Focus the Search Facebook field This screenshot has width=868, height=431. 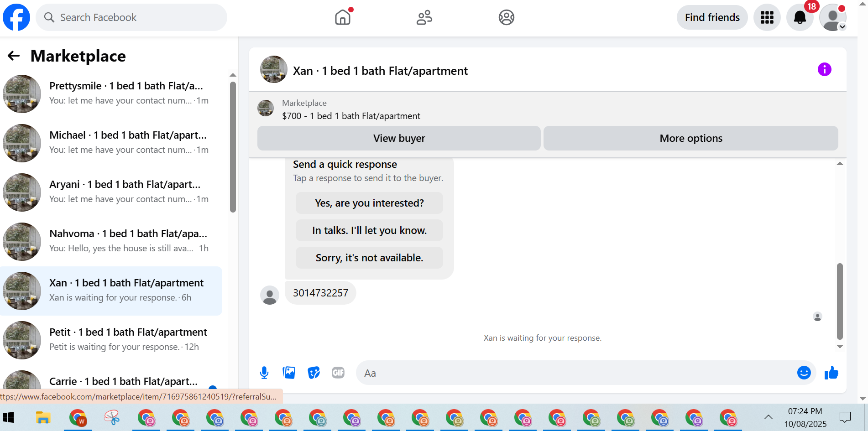131,17
